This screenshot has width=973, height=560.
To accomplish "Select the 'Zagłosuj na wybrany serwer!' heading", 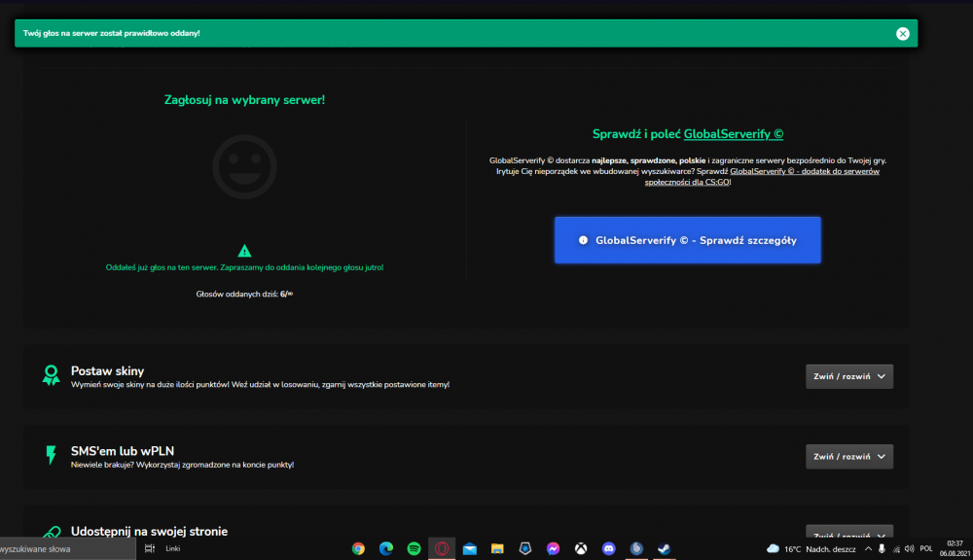I will [x=244, y=100].
